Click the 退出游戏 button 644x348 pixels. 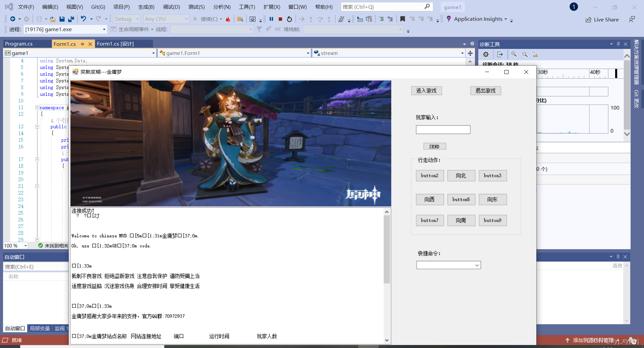point(485,91)
